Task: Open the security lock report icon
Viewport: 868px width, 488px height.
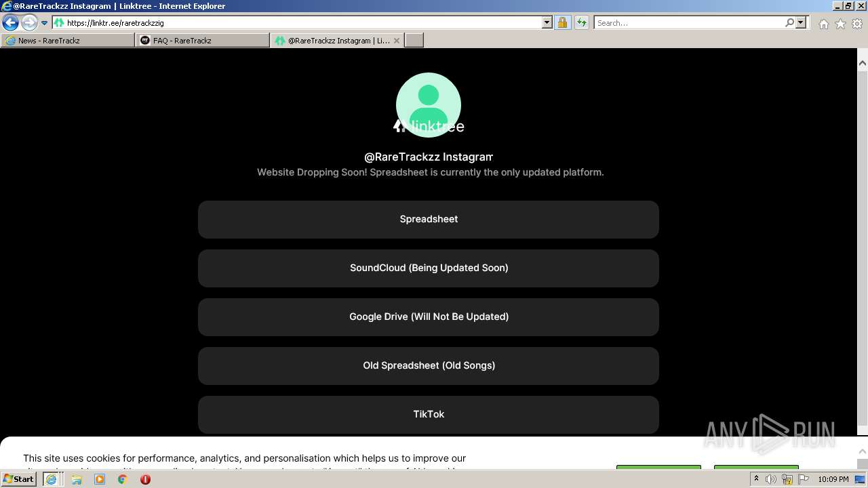Action: click(x=562, y=23)
